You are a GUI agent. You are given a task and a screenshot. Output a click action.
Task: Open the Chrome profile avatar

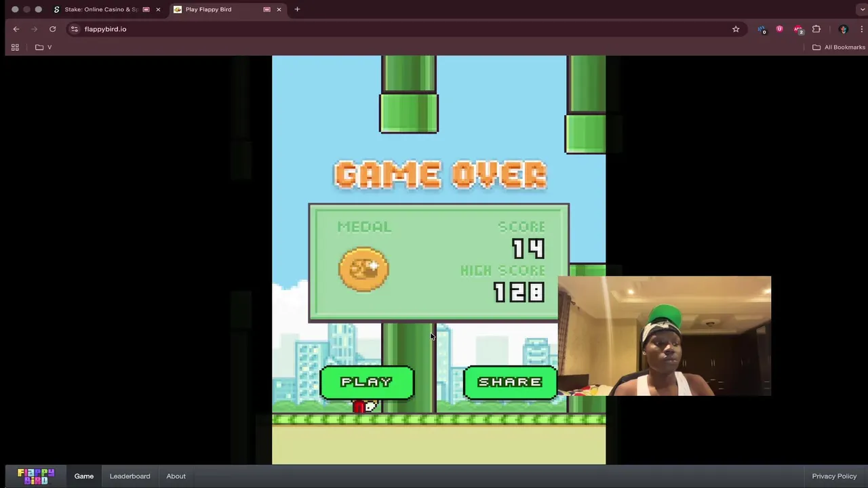(x=844, y=29)
